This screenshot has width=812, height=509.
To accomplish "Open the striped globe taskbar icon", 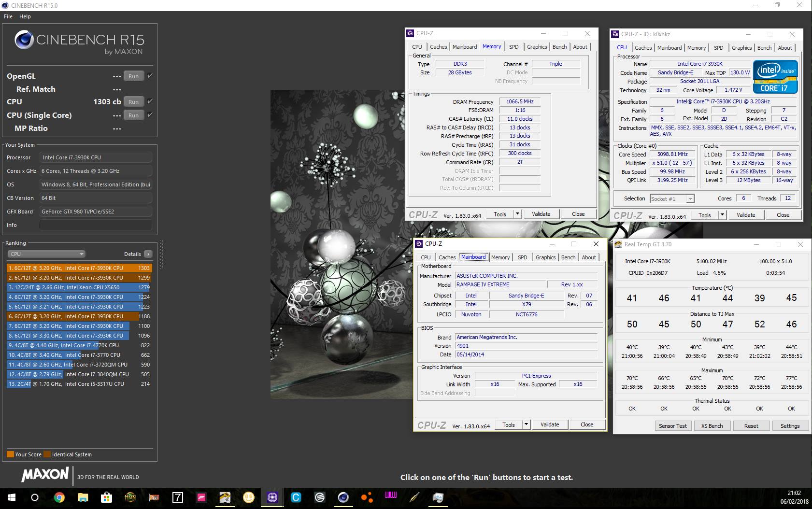I will click(x=319, y=497).
